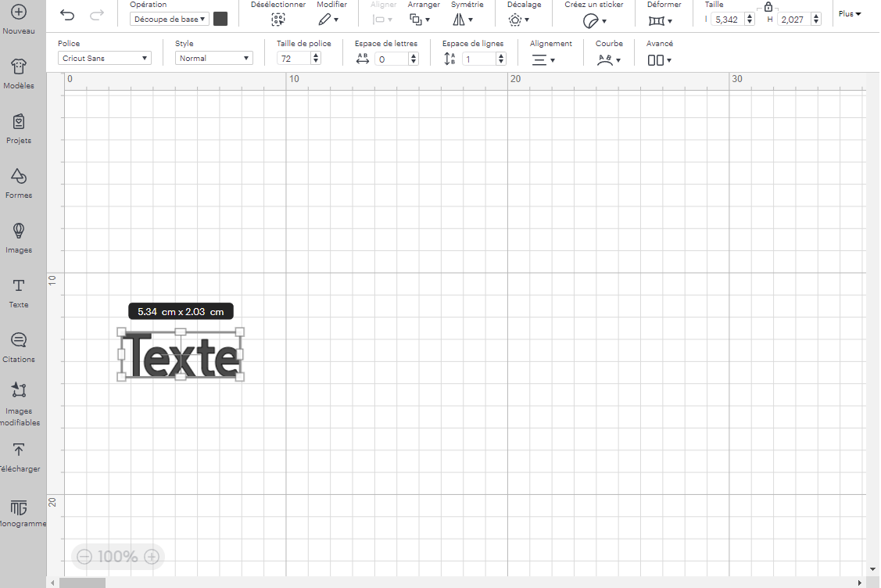The image size is (881, 588).
Task: Click the Désélectionner icon
Action: [x=278, y=20]
